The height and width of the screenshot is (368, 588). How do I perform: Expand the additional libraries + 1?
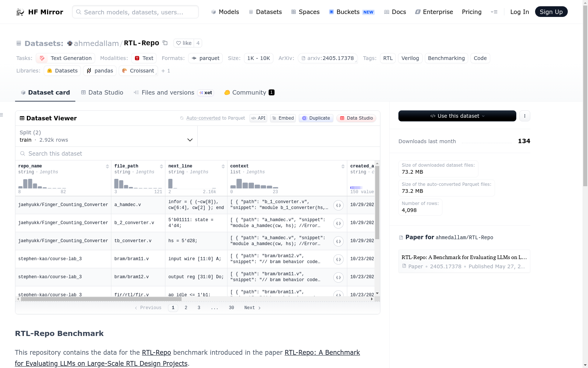[166, 71]
